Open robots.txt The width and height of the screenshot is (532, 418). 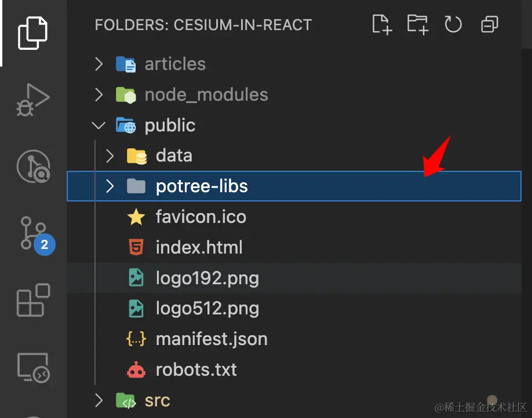coord(197,369)
